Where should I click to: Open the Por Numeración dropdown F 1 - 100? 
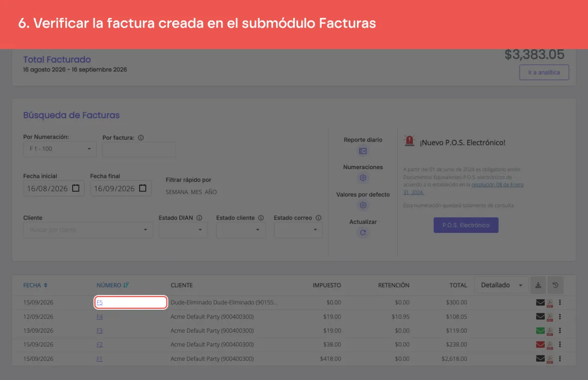tap(60, 149)
